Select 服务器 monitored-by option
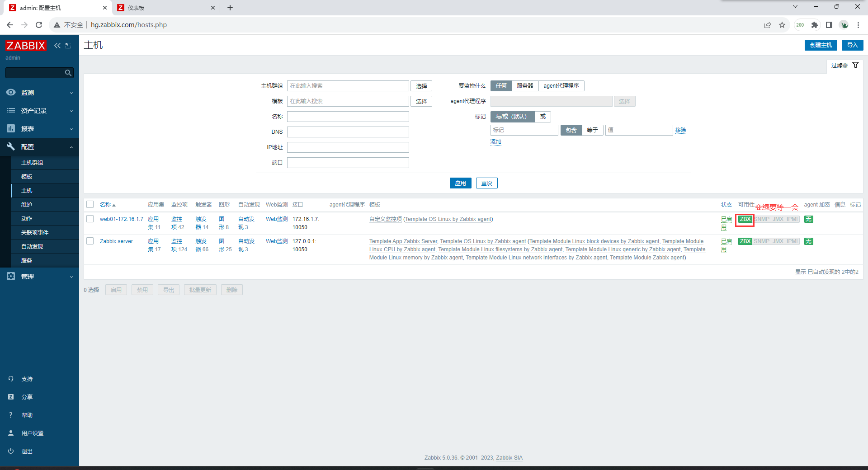This screenshot has height=470, width=868. click(525, 86)
